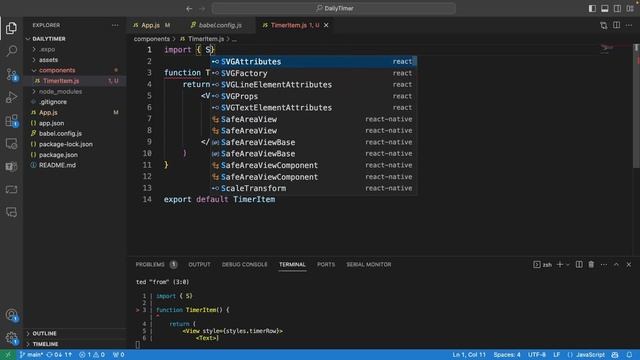Open app.json in the explorer tree
This screenshot has width=640, height=360.
(x=51, y=123)
